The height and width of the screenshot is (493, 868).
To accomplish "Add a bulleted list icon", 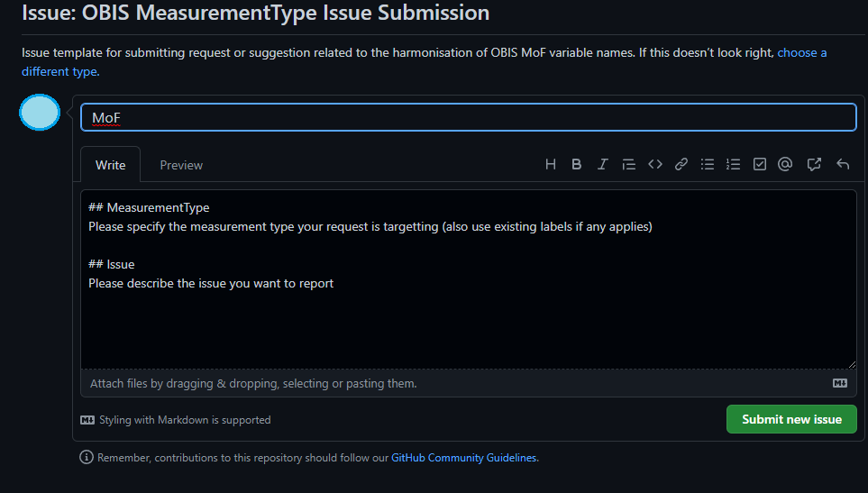I will coord(707,164).
